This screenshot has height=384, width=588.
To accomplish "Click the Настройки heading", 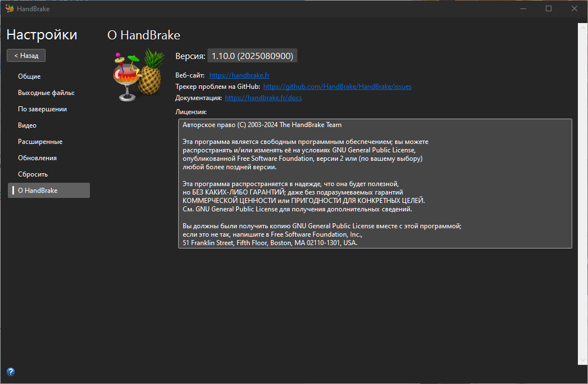I will (42, 35).
